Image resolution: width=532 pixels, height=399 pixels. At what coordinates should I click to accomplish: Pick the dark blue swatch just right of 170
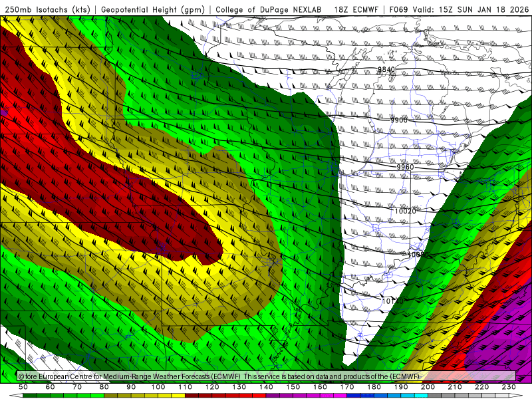tap(354, 396)
